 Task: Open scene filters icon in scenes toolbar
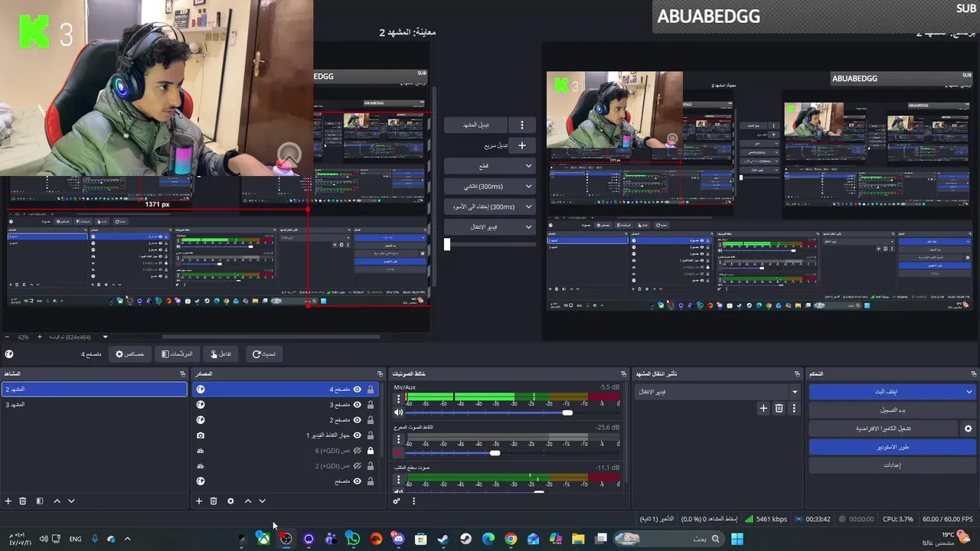[x=40, y=501]
